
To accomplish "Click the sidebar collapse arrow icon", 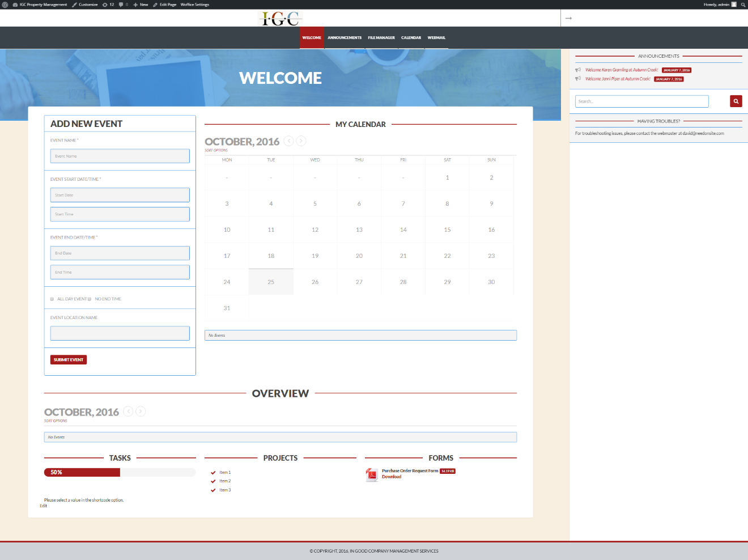I will 568,18.
